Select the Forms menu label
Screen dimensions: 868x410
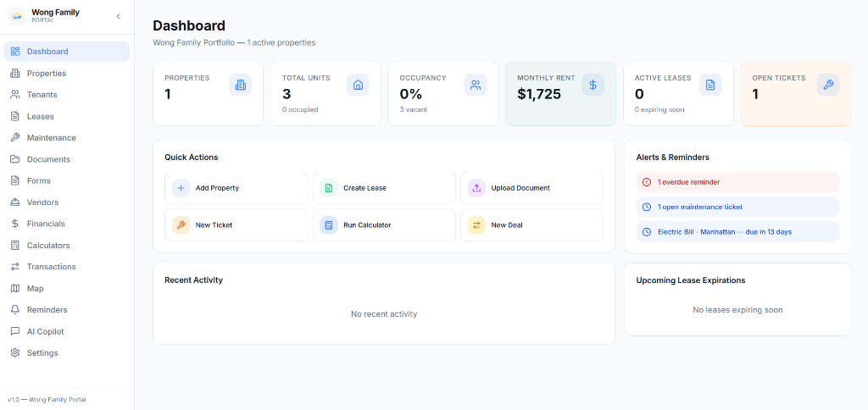[x=39, y=181]
